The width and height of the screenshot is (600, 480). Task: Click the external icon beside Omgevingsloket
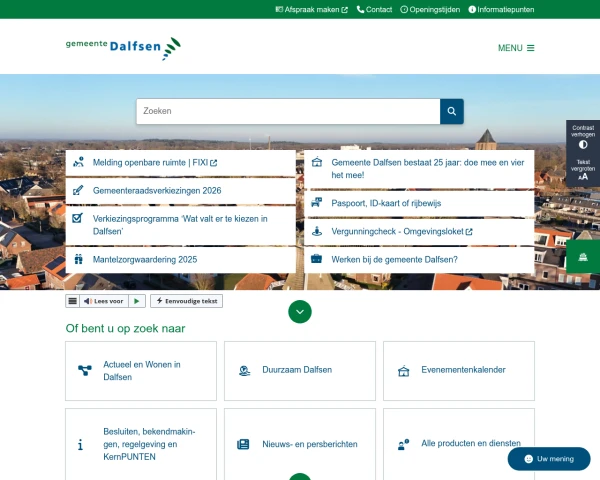point(469,232)
